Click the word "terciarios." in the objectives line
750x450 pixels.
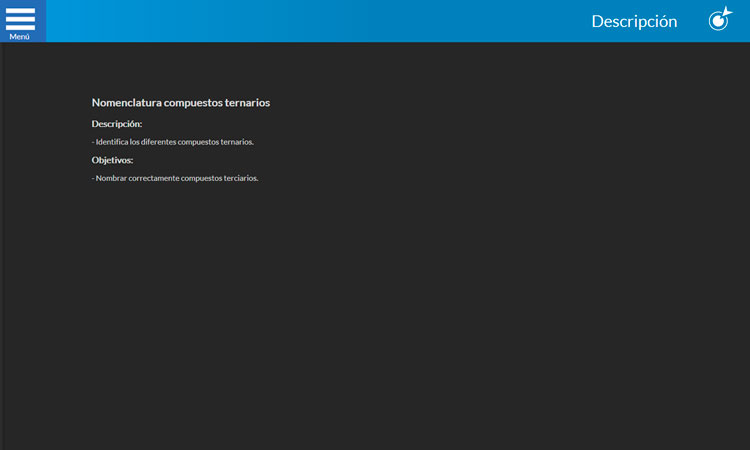[240, 178]
